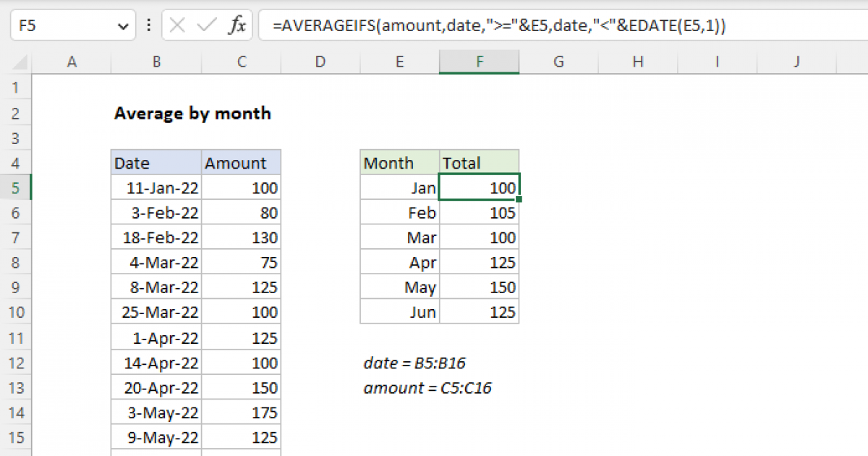The image size is (868, 456).
Task: Click the Insert Function fx icon
Action: pyautogui.click(x=237, y=26)
